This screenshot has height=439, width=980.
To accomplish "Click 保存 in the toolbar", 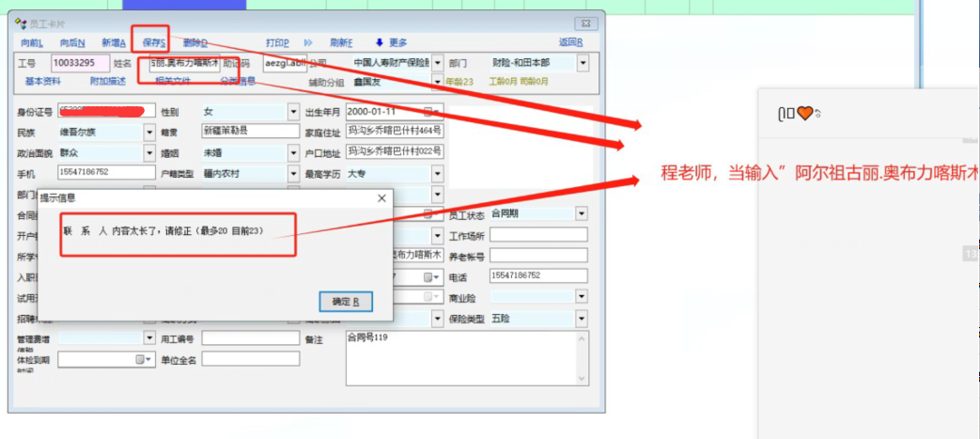I will point(153,43).
